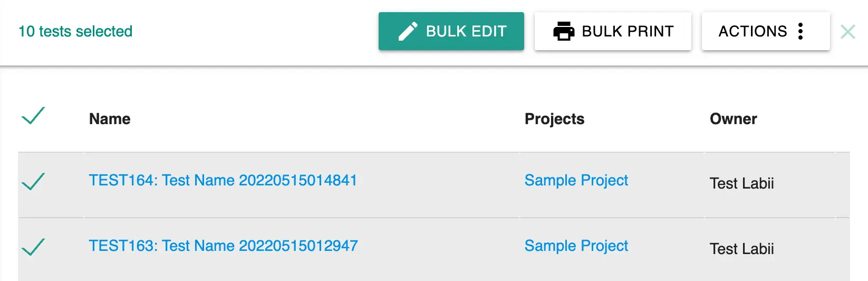The image size is (868, 281).
Task: Deselect the TEST164 row checkmark
Action: (x=33, y=181)
